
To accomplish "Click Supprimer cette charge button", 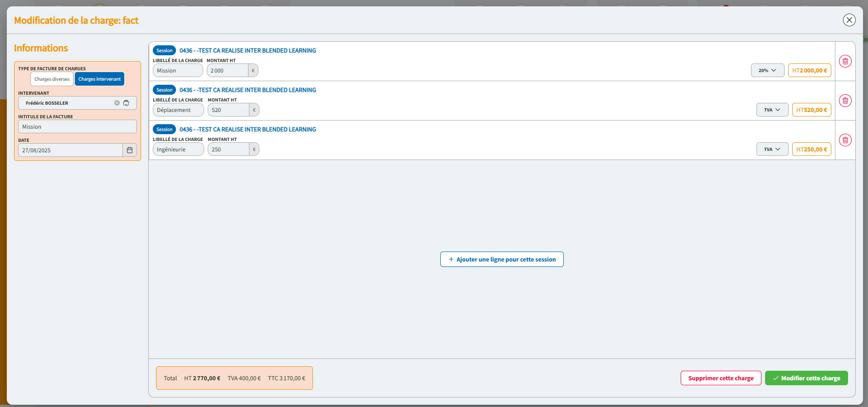I will (x=721, y=378).
